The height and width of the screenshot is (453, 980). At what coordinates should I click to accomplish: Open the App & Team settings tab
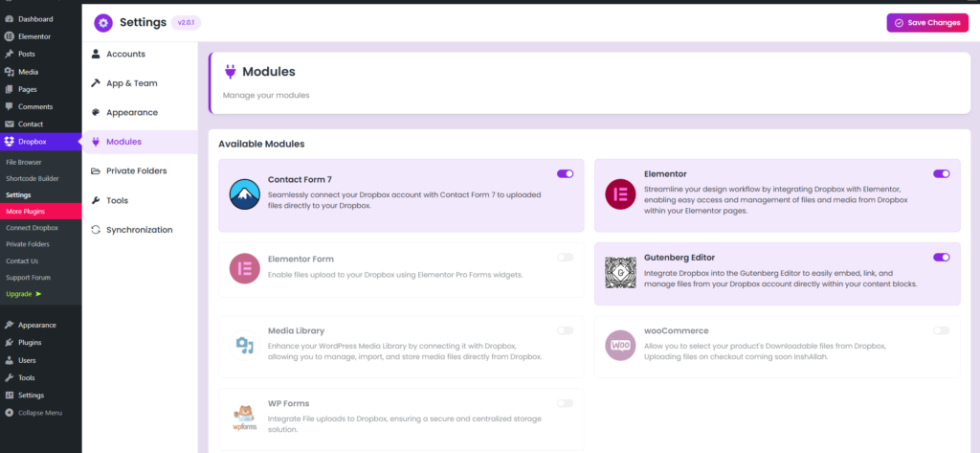coord(140,83)
